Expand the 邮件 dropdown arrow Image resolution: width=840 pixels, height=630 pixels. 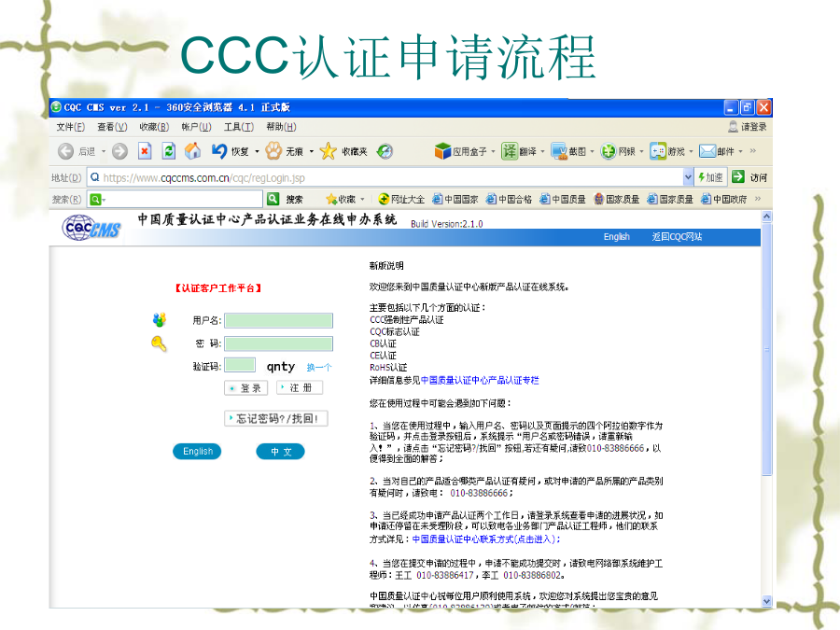point(740,152)
